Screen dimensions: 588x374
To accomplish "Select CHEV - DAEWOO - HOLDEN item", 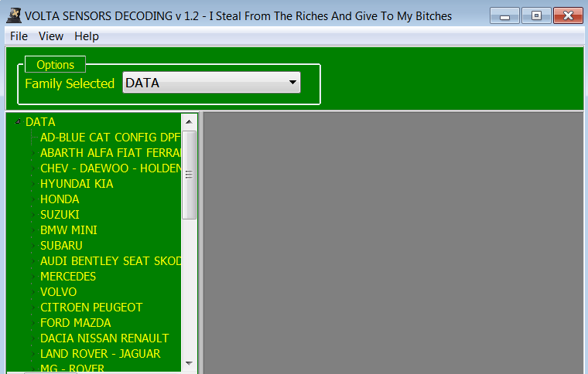I will (x=110, y=168).
